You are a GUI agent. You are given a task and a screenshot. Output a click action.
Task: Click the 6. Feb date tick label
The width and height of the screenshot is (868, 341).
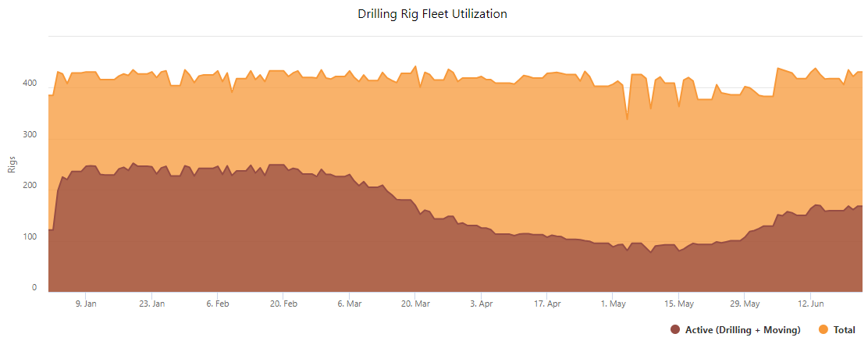(218, 304)
